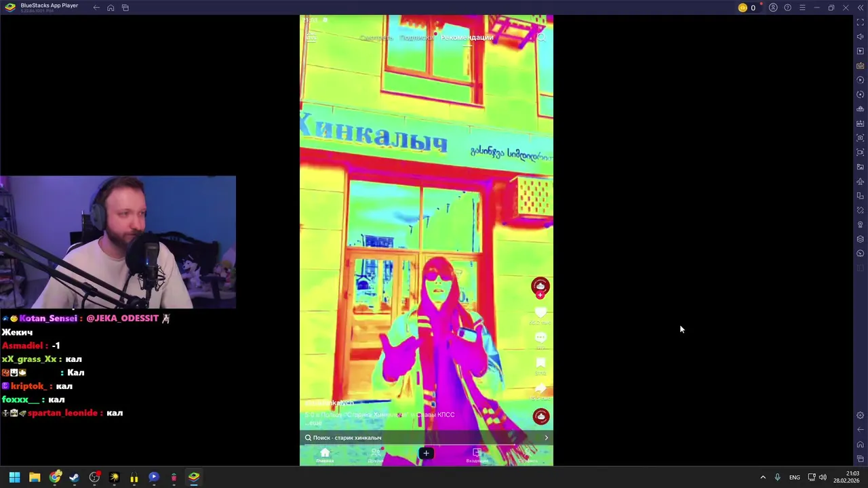Open the BlueStacks coin balance

tap(747, 7)
